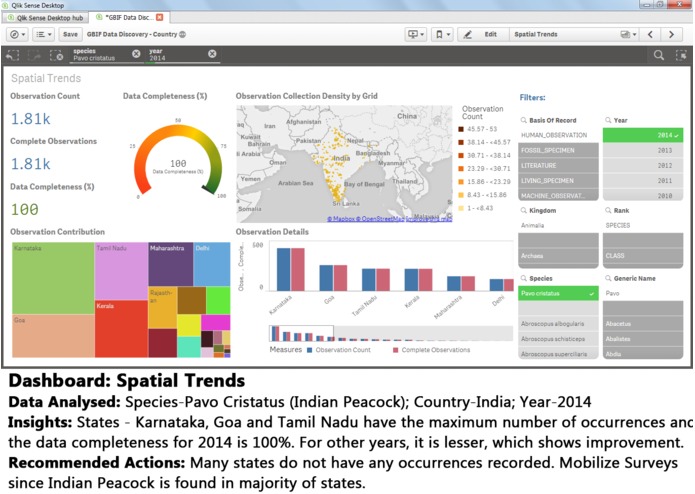Step forward in selections
This screenshot has height=494, width=695.
coord(35,55)
